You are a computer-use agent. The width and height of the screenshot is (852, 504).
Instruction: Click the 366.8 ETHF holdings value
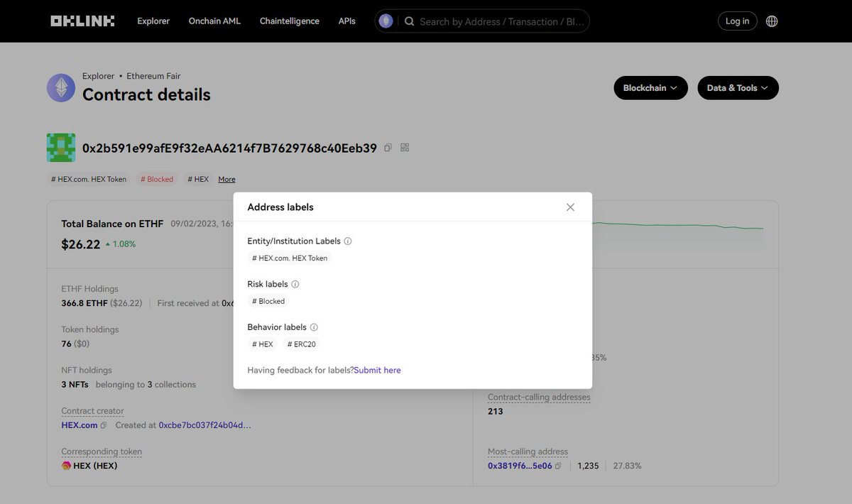tap(84, 303)
